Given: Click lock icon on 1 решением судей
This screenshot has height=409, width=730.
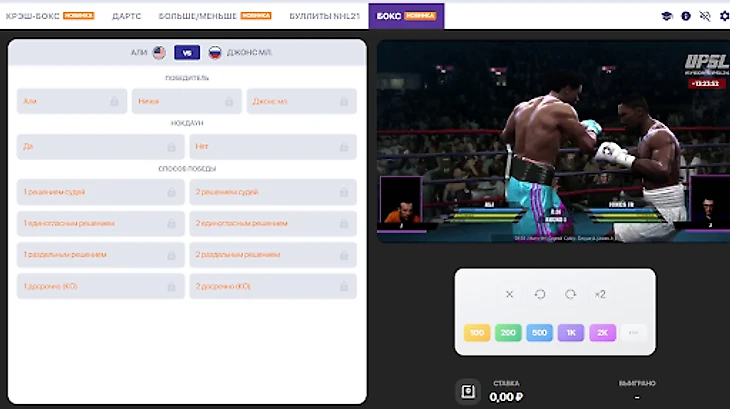Looking at the screenshot, I should coord(171,192).
